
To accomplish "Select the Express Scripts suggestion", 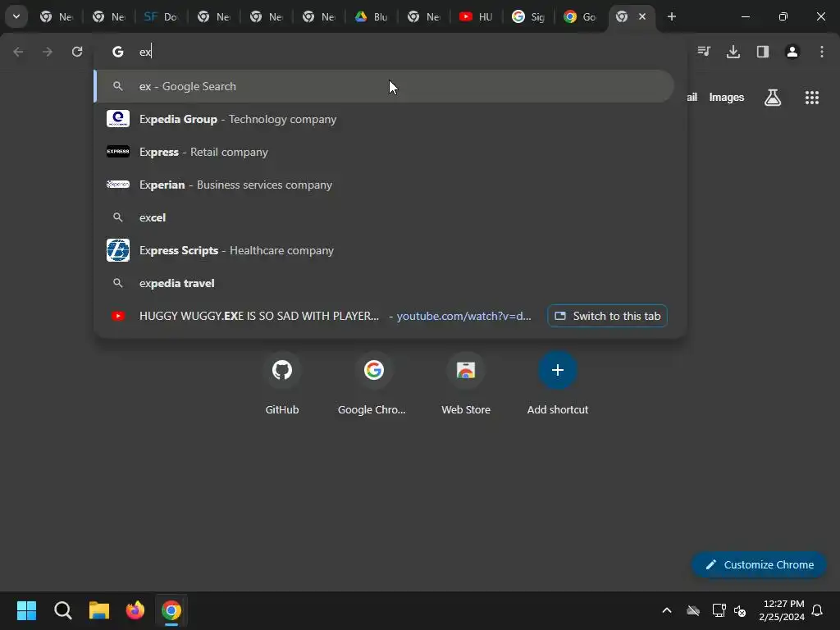I will coord(384,250).
